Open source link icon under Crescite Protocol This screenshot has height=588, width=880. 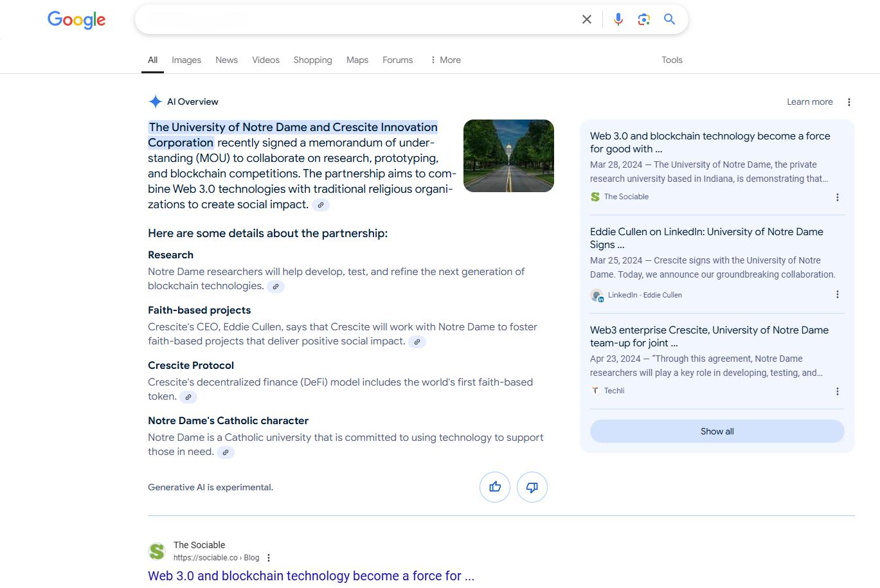coord(188,397)
